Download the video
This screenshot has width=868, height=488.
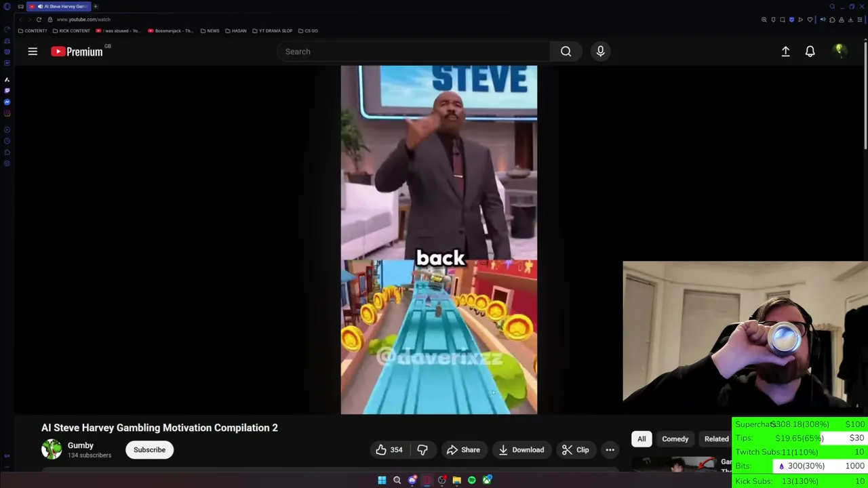coord(521,450)
